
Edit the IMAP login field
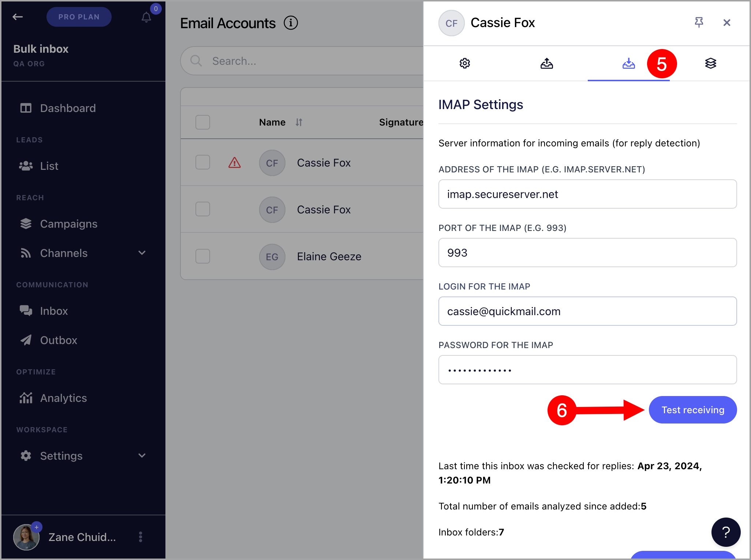pos(588,311)
